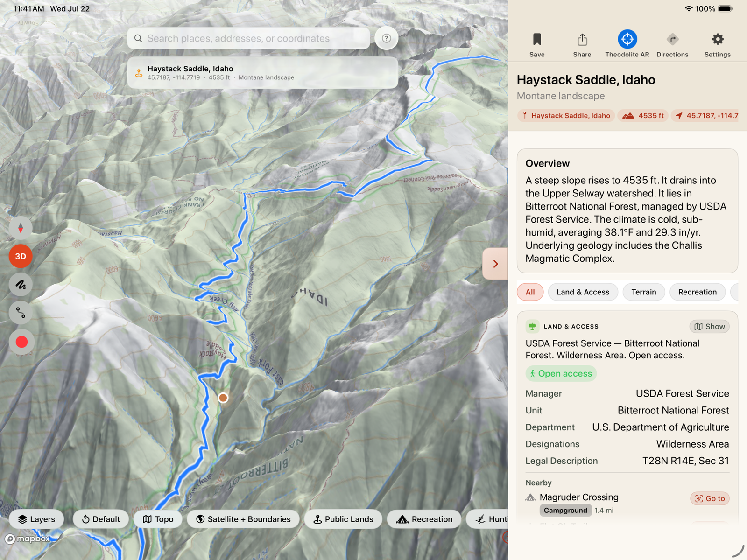The height and width of the screenshot is (560, 747).
Task: Select the route measuring tool
Action: click(21, 313)
